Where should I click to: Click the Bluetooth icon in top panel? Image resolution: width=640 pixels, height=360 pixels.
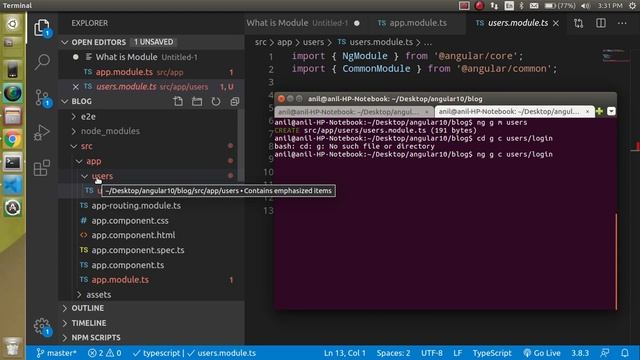(x=522, y=5)
